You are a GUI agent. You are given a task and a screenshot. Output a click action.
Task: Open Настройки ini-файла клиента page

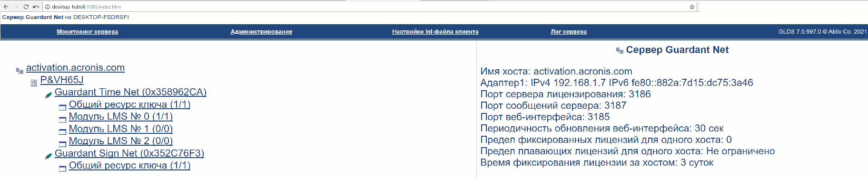point(435,32)
